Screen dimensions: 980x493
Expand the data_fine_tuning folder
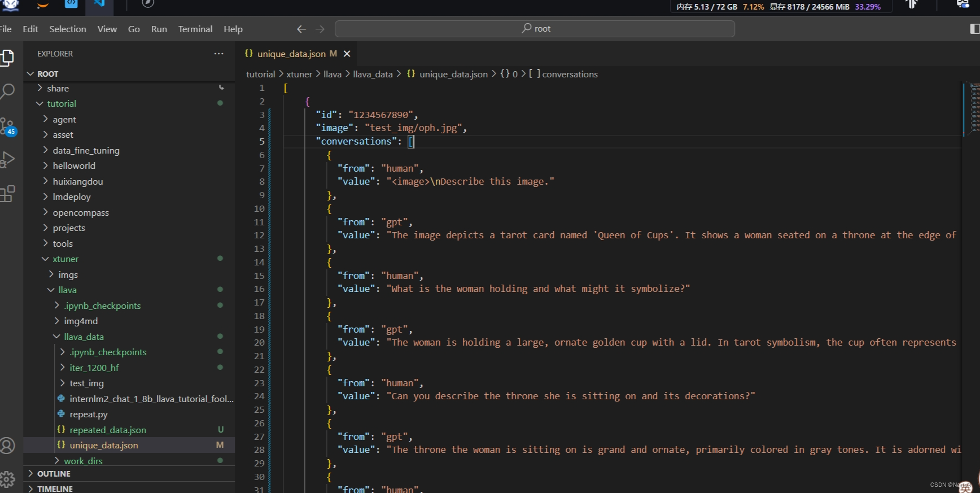(x=129, y=150)
